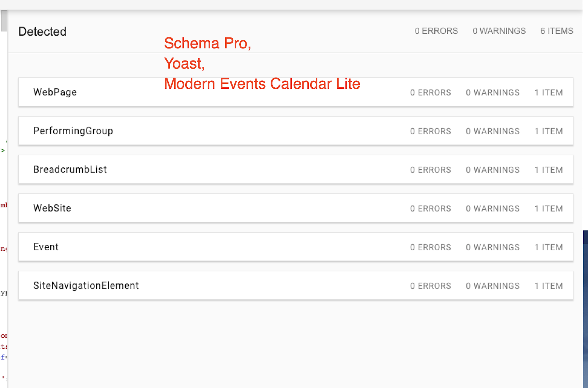Expand the PerformingGroup result row
The height and width of the screenshot is (388, 588).
click(73, 131)
